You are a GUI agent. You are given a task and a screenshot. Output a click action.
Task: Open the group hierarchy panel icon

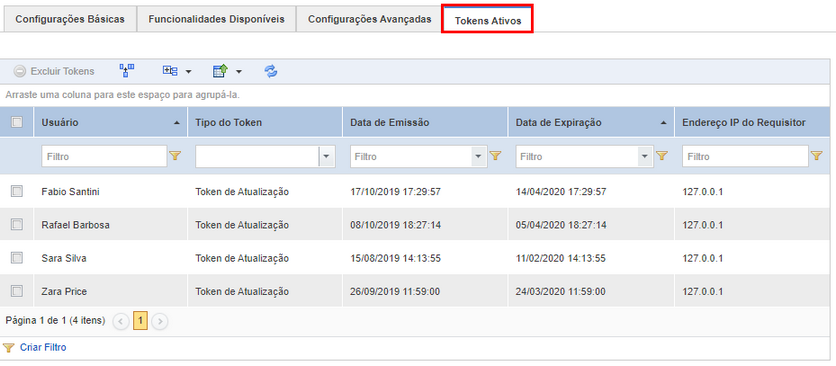[126, 71]
